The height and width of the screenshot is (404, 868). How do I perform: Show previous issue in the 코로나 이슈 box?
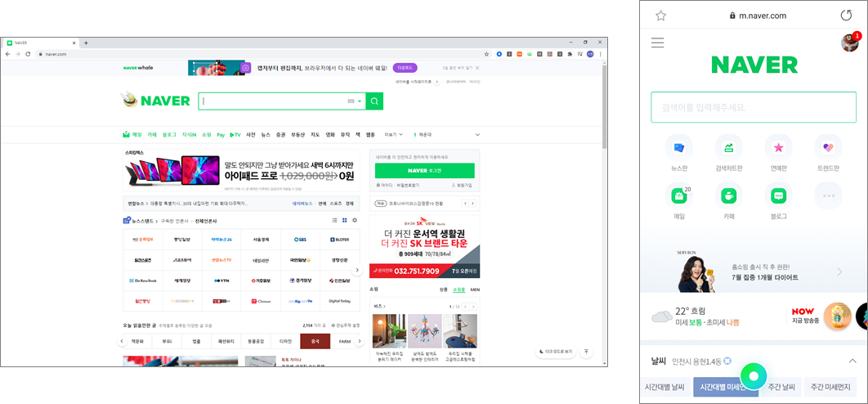[466, 204]
